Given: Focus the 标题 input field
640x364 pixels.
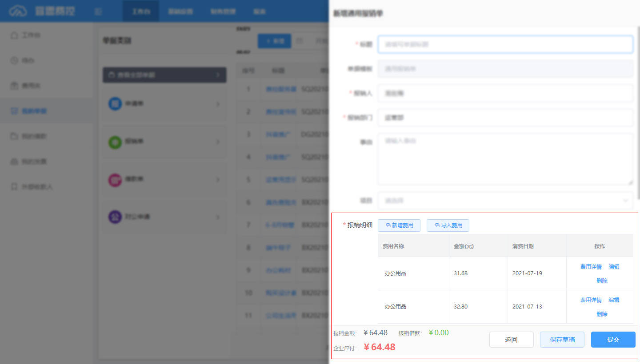Looking at the screenshot, I should click(505, 44).
